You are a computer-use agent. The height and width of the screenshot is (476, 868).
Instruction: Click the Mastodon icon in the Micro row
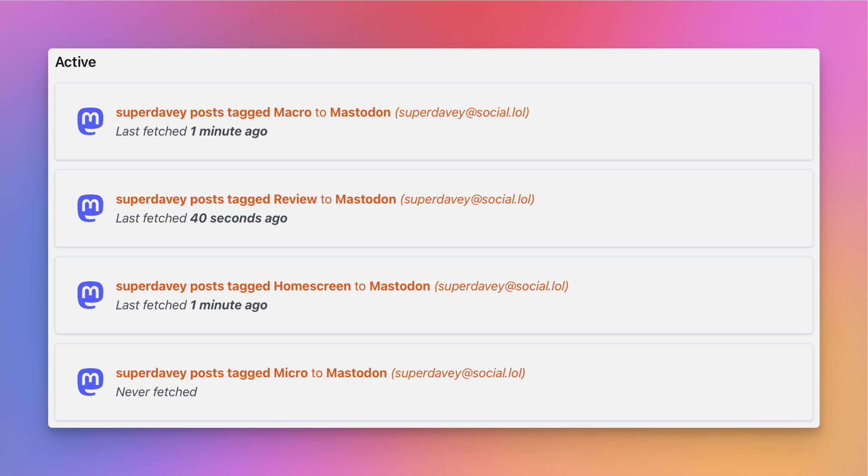90,381
